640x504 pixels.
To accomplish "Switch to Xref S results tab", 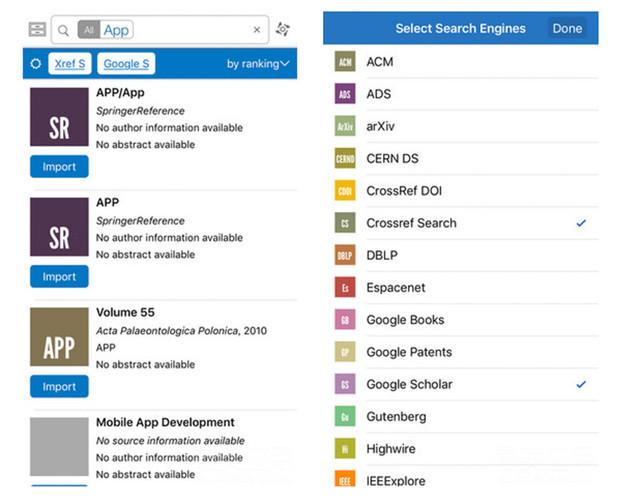I will click(69, 64).
